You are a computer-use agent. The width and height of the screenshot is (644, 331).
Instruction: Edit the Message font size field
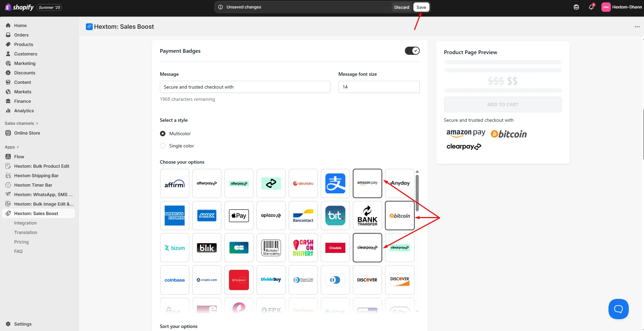pos(379,87)
